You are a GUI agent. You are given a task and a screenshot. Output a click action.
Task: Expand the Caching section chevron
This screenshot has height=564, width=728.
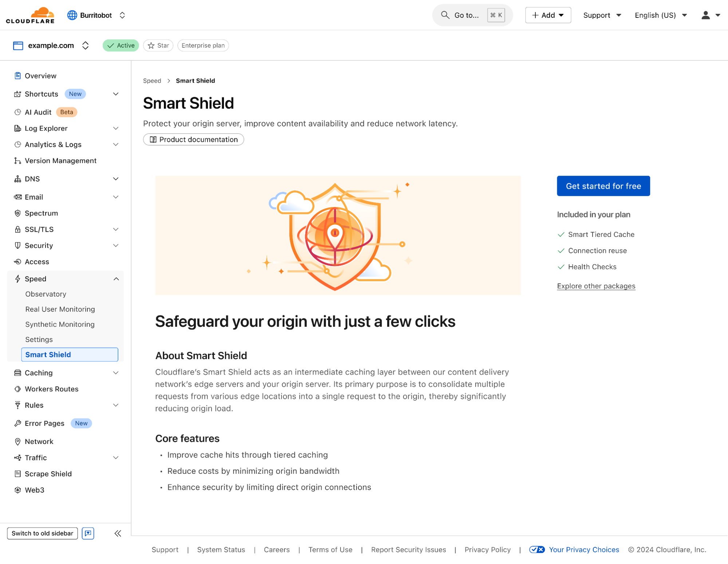pos(116,373)
